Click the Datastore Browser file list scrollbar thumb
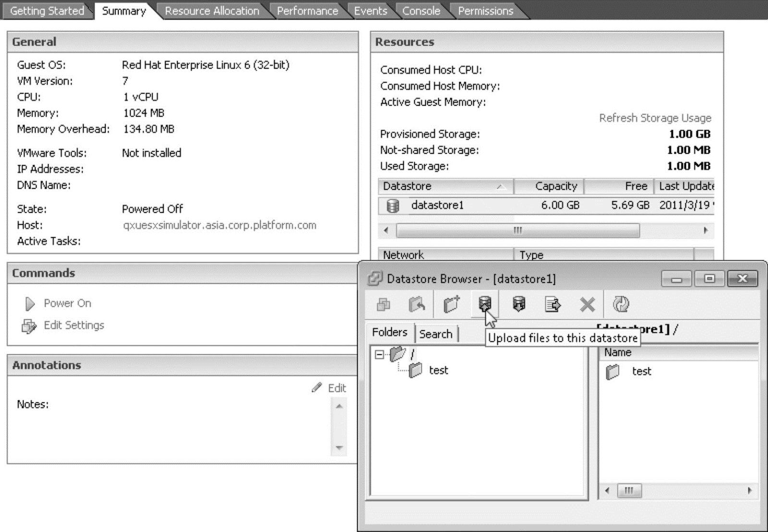Screen dimensions: 768x532 coord(629,491)
